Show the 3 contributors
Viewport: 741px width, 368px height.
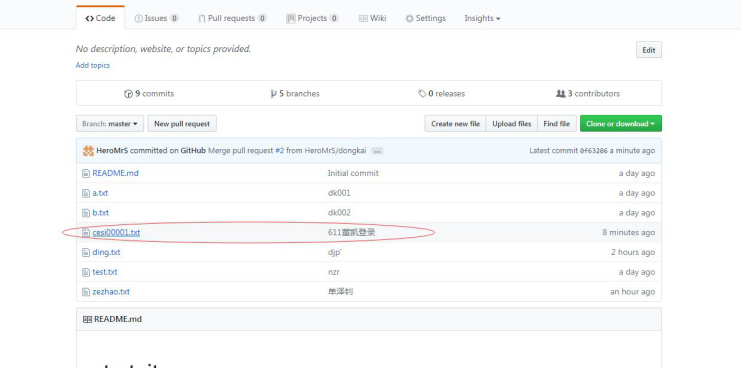pos(588,94)
